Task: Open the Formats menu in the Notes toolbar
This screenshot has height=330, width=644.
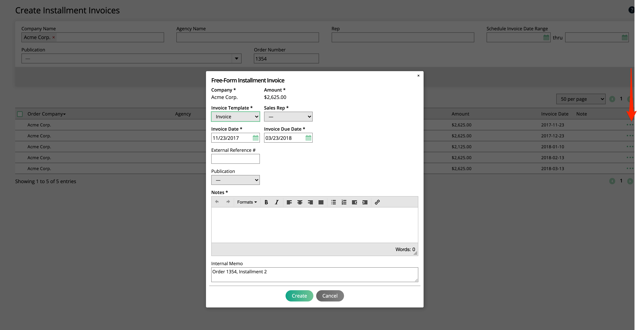Action: click(247, 202)
